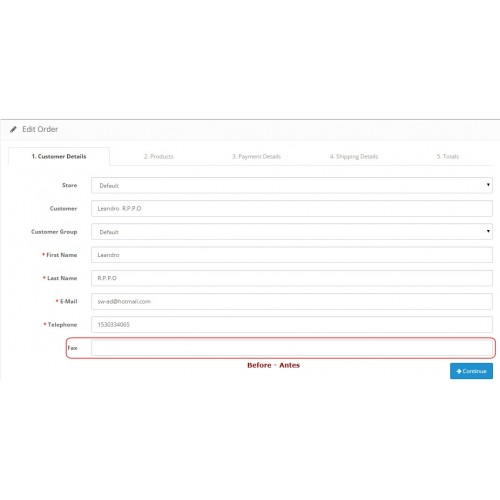500x500 pixels.
Task: Select the Last Name input field
Action: (292, 278)
